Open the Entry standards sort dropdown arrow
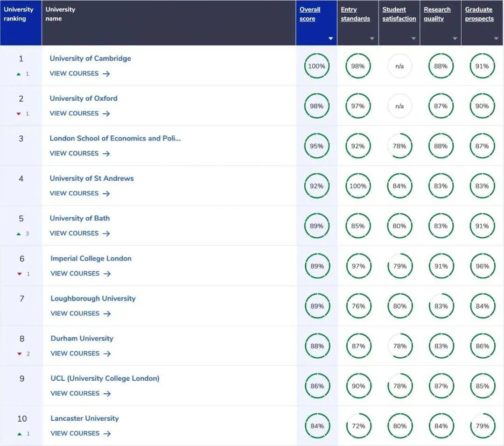This screenshot has width=504, height=446. tap(372, 39)
